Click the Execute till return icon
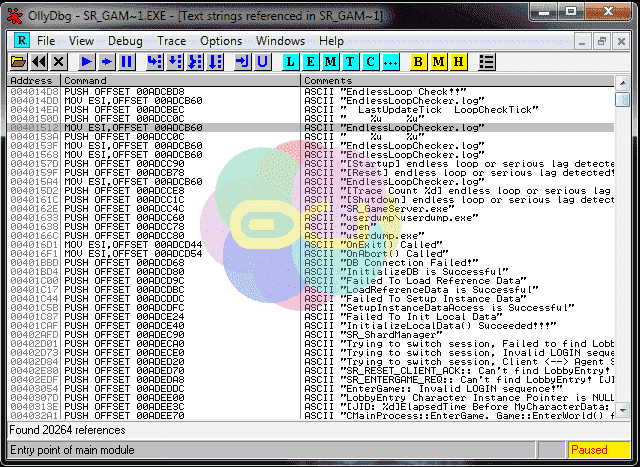Image resolution: width=640 pixels, height=467 pixels. click(243, 62)
